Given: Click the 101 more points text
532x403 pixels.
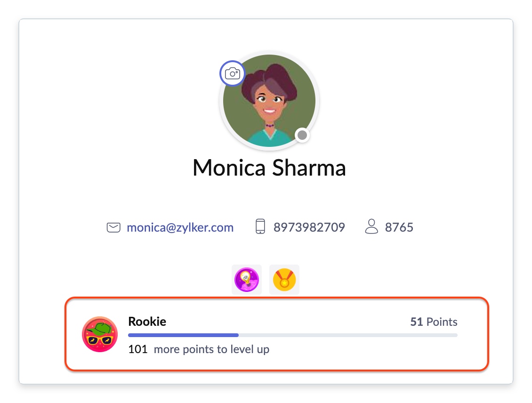Looking at the screenshot, I should [x=199, y=349].
